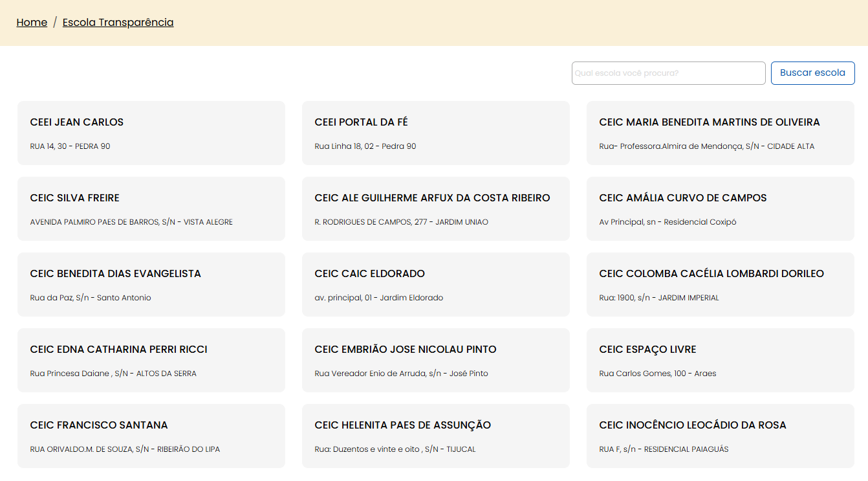Viewport: 868px width, 481px height.
Task: Select the CEIC AMÁLIA CURVO DE CAMPOS card
Action: tap(720, 208)
